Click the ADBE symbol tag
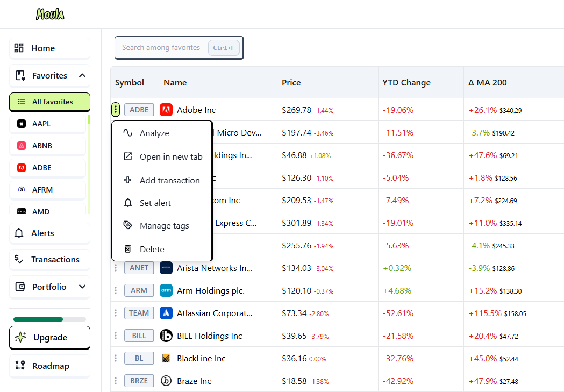This screenshot has height=392, width=564. click(x=139, y=110)
